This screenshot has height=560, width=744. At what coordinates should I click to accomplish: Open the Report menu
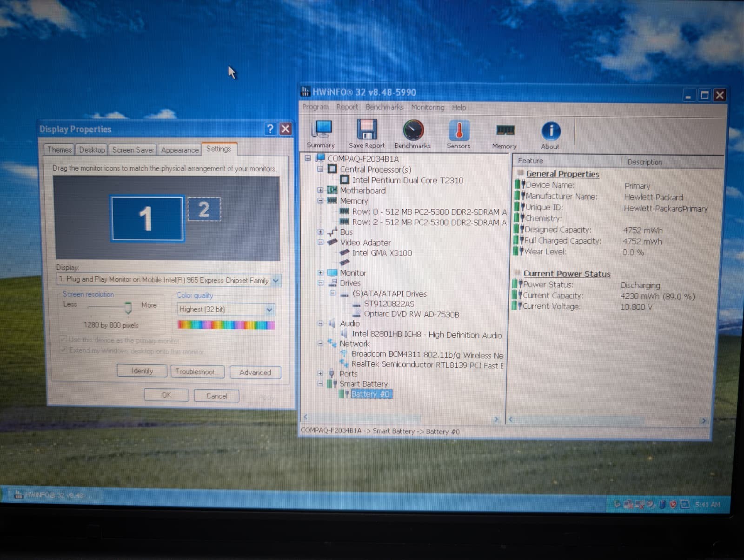coord(347,107)
